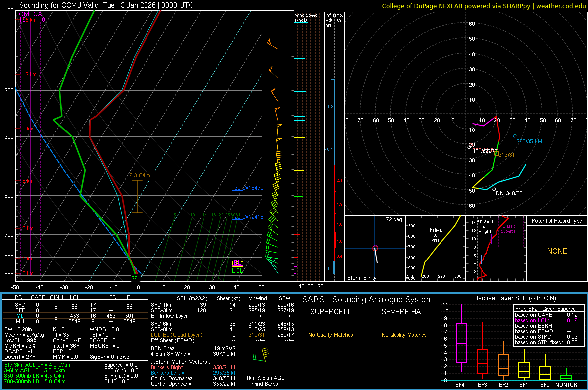The image size is (588, 390).
Task: Click the Corfidi Downshear = 340/53 kt row
Action: tap(193, 378)
